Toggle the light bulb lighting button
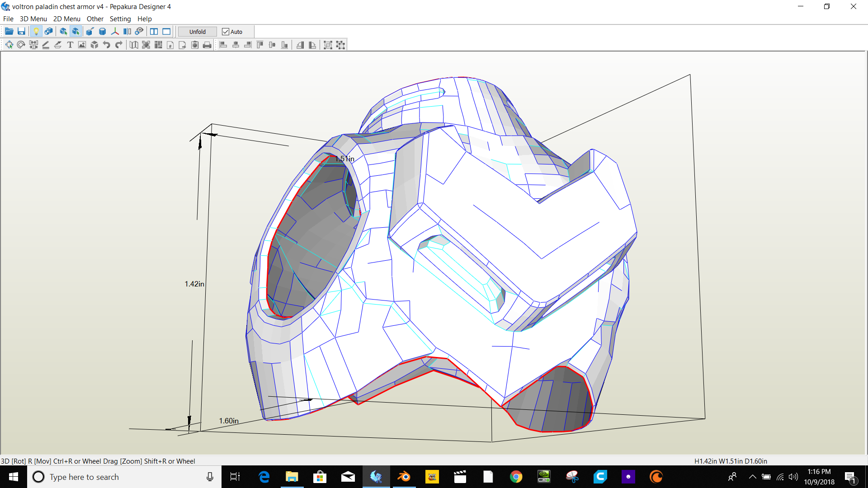The height and width of the screenshot is (488, 868). pos(36,32)
